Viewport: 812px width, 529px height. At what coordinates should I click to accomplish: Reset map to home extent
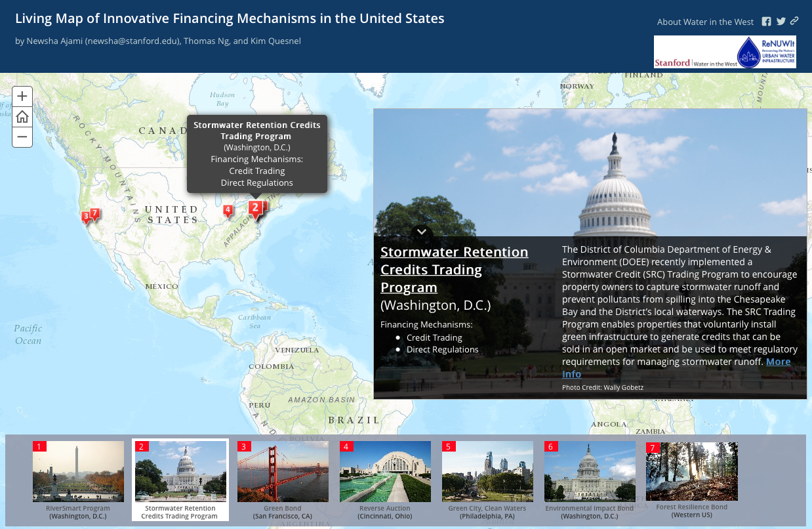coord(22,117)
